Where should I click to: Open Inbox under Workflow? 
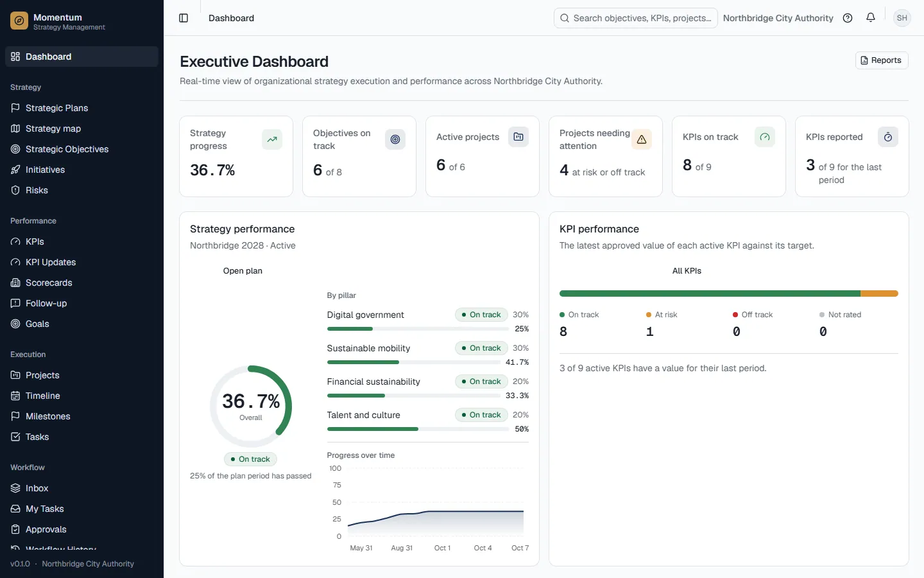coord(81,488)
